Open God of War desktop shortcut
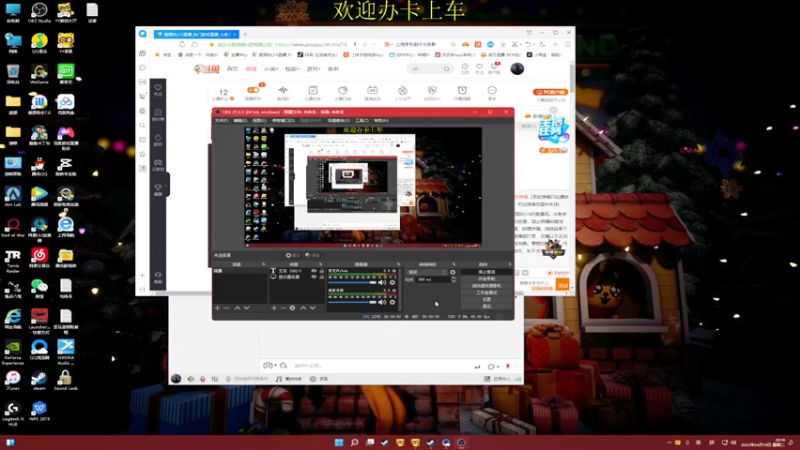Image resolution: width=800 pixels, height=450 pixels. (13, 227)
